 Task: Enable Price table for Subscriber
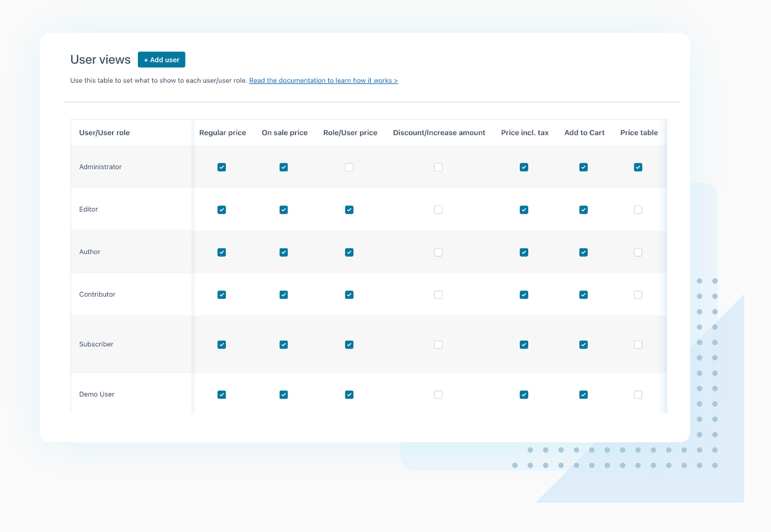tap(638, 344)
